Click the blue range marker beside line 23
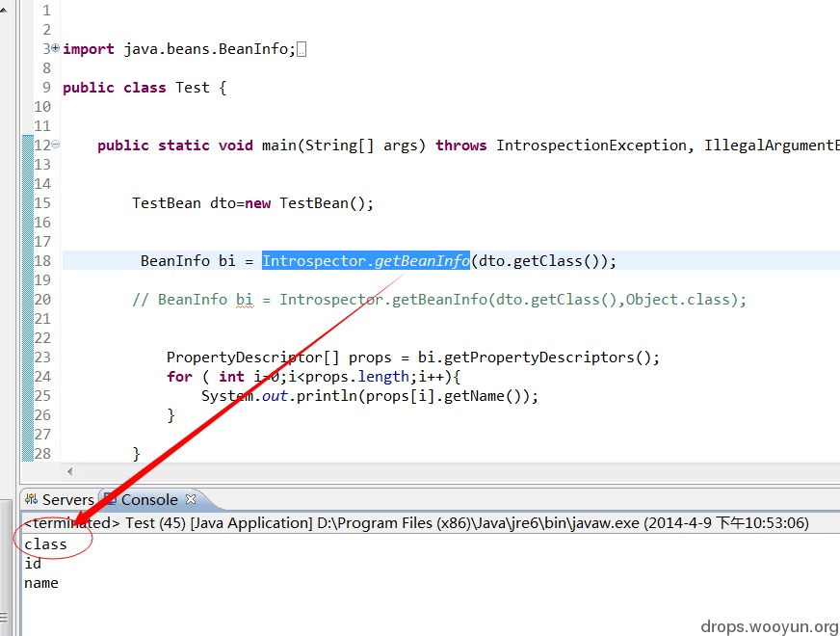The height and width of the screenshot is (636, 840). (x=28, y=358)
